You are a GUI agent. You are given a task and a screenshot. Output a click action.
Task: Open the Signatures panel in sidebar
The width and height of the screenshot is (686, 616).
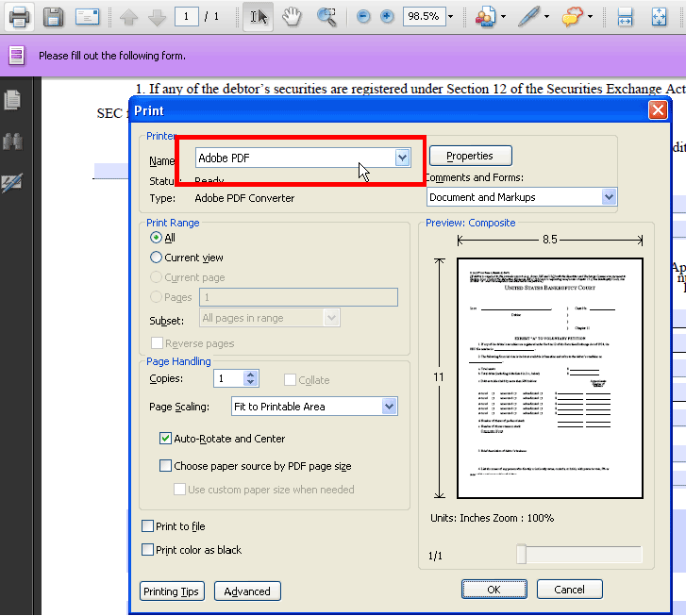click(12, 183)
